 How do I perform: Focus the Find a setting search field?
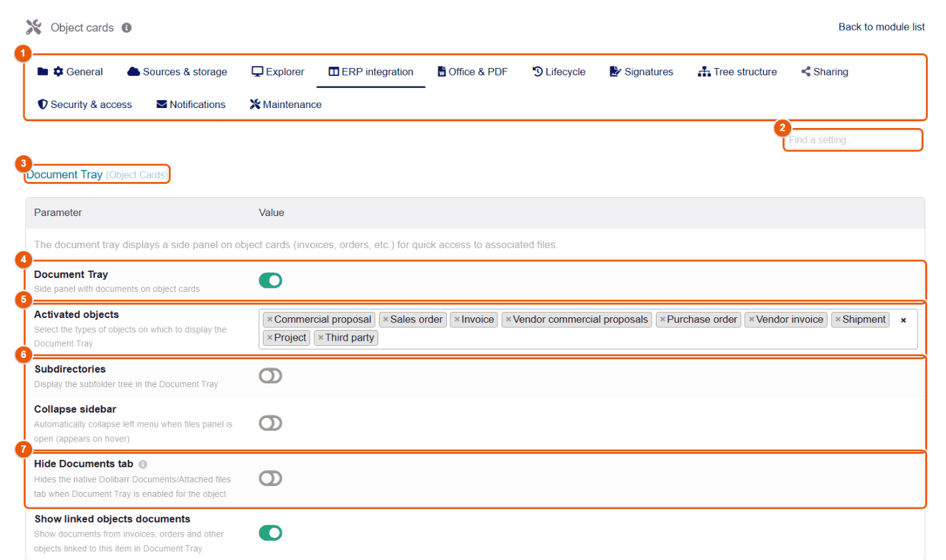click(x=853, y=140)
